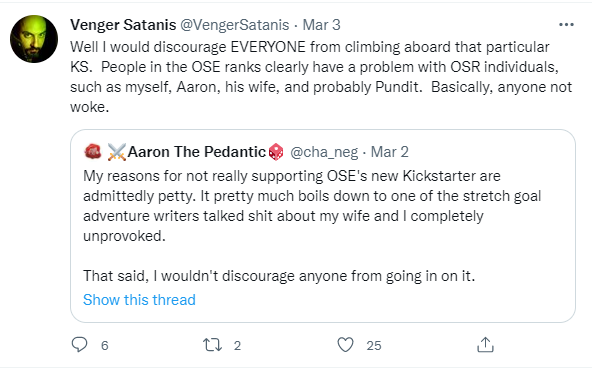Like the tweet with heart icon

pyautogui.click(x=345, y=345)
